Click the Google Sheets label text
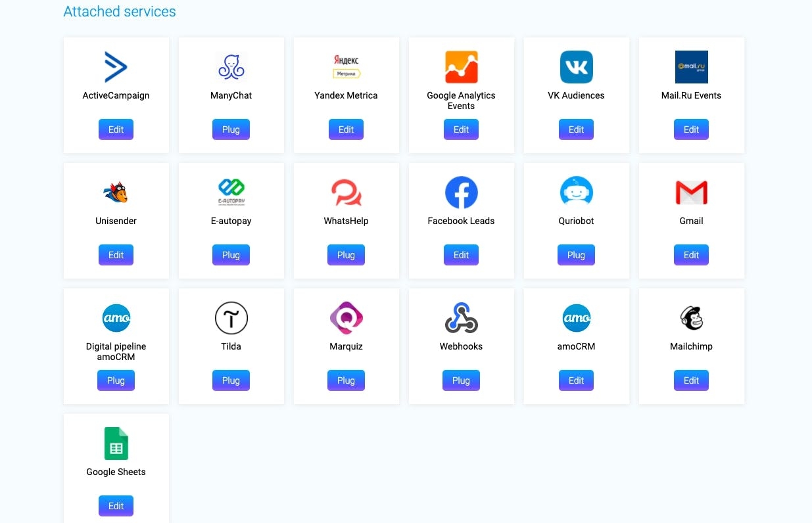Viewport: 812px width, 523px height. click(x=116, y=472)
